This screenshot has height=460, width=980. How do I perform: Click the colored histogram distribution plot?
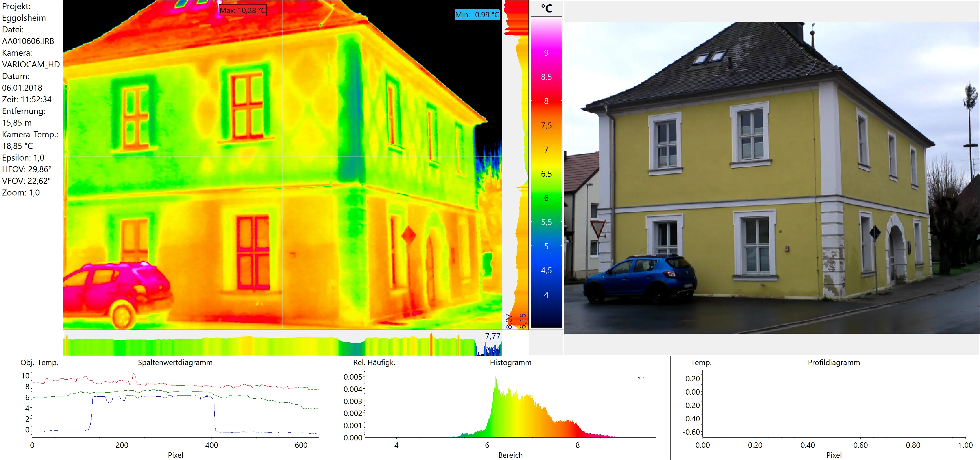533,407
